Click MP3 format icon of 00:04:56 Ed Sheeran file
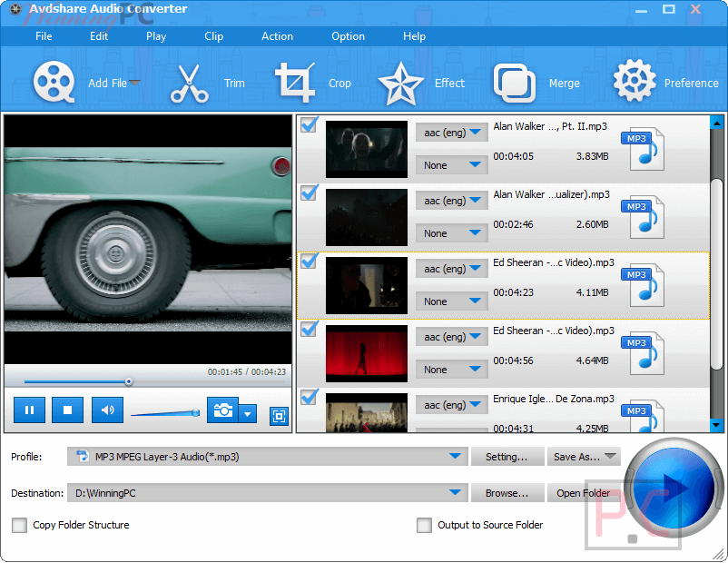The width and height of the screenshot is (728, 563). point(643,353)
